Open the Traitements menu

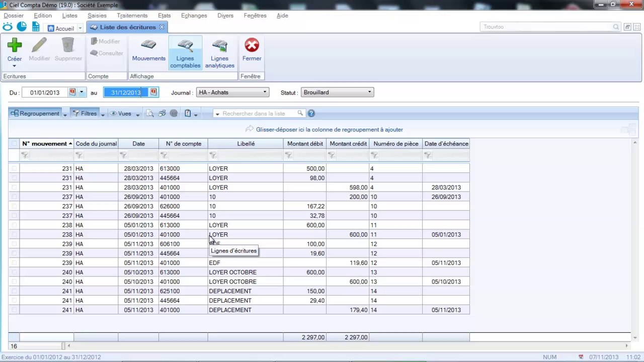132,16
